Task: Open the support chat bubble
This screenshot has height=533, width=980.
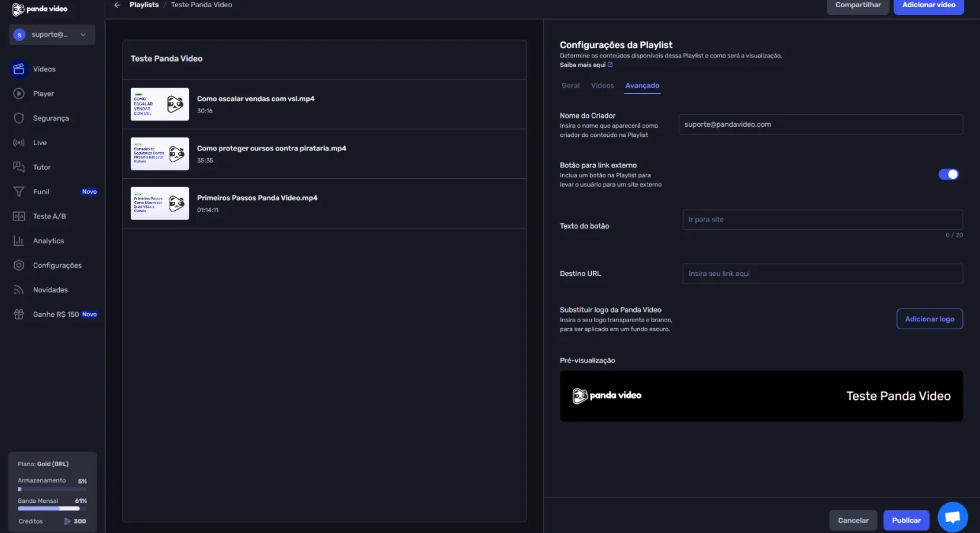Action: point(953,517)
